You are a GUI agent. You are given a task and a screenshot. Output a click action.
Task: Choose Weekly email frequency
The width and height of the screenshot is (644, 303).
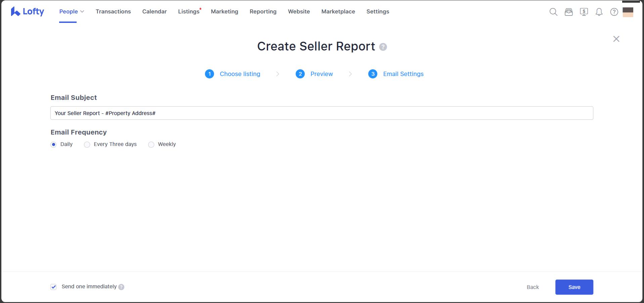(151, 145)
